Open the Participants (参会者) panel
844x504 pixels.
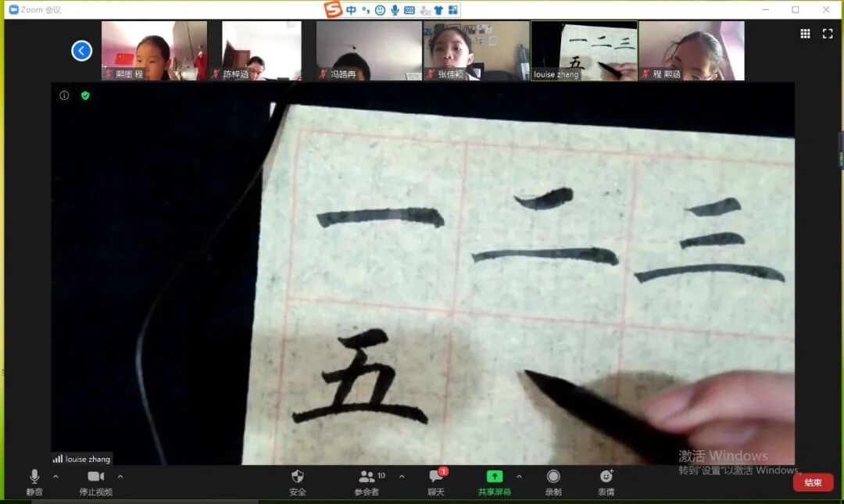point(367,482)
